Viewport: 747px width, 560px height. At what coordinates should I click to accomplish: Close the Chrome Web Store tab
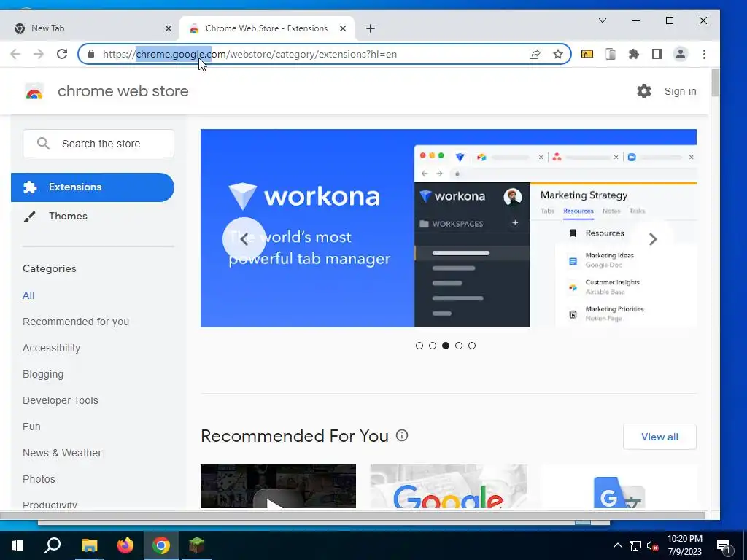[x=343, y=28]
